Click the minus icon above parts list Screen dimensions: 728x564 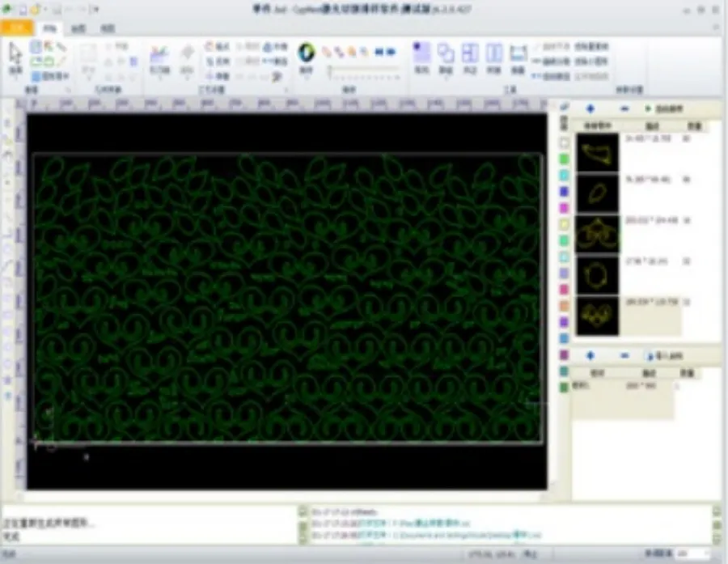tap(624, 108)
